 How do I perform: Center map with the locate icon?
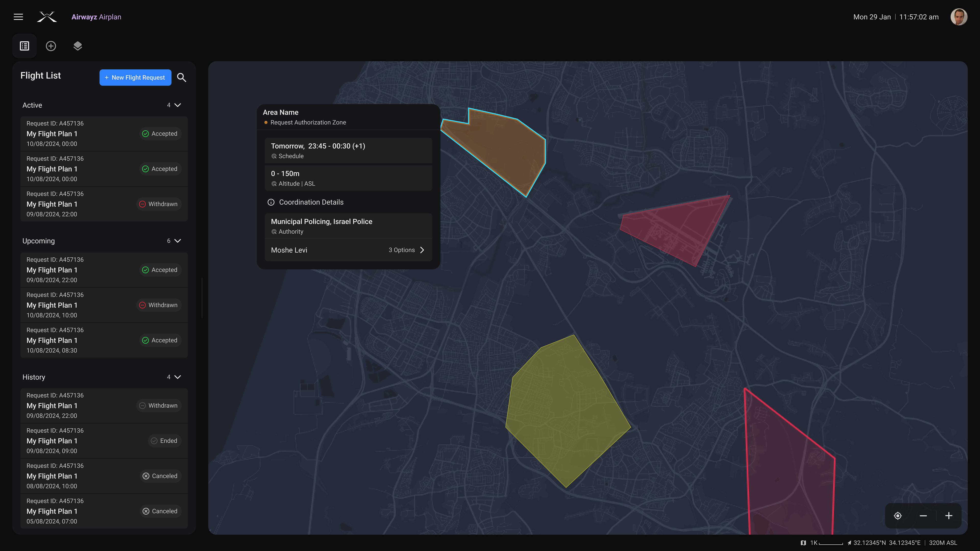pyautogui.click(x=898, y=516)
